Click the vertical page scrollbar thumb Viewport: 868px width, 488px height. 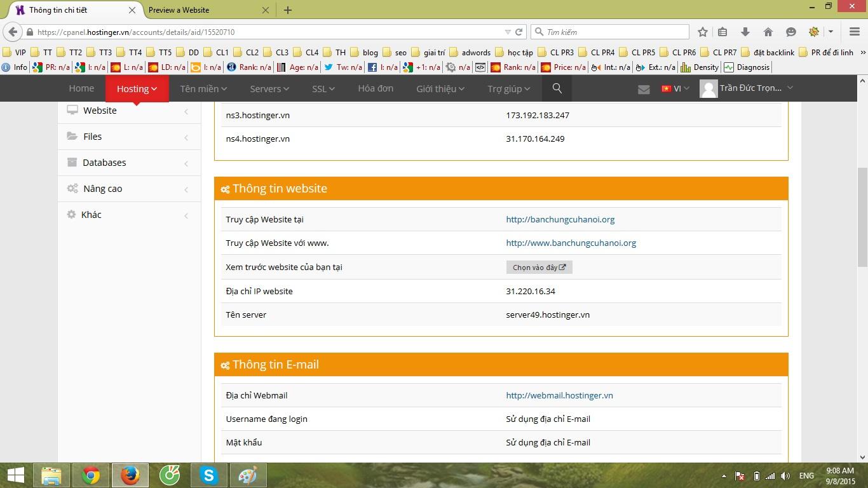coord(862,216)
